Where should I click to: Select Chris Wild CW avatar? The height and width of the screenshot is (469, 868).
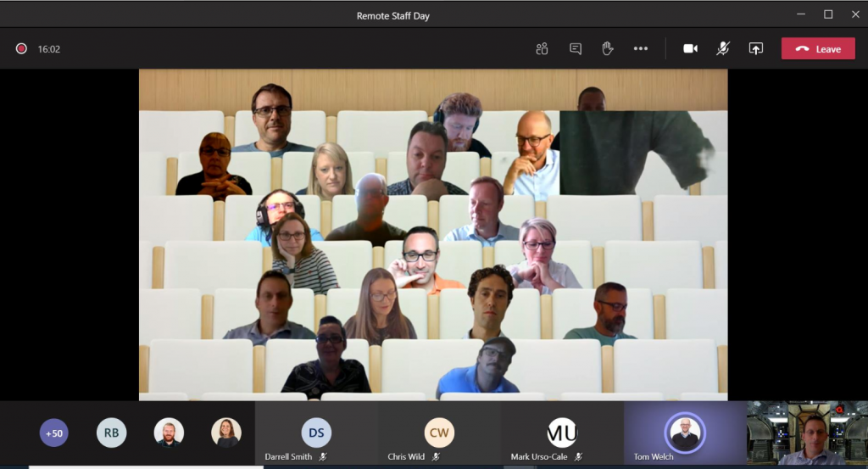coord(439,433)
